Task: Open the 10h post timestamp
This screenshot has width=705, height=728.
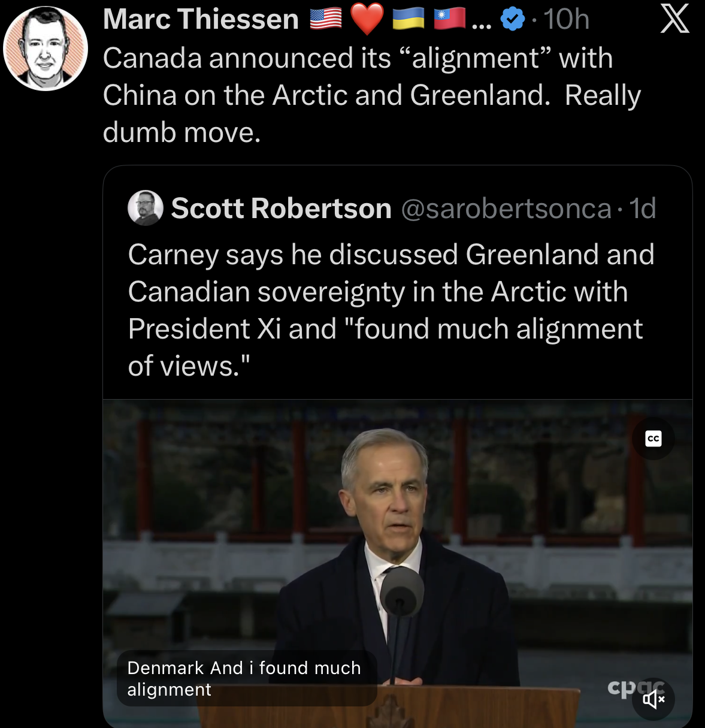Action: coord(566,19)
